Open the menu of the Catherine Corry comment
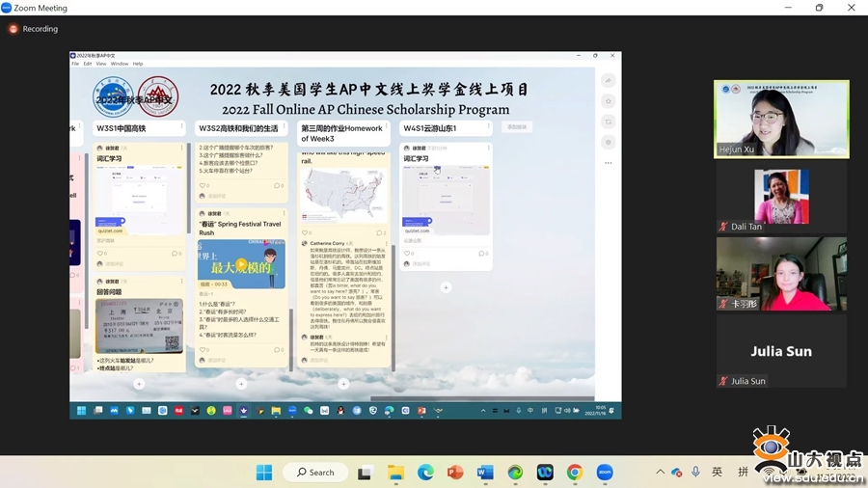Image resolution: width=868 pixels, height=488 pixels. (x=387, y=243)
